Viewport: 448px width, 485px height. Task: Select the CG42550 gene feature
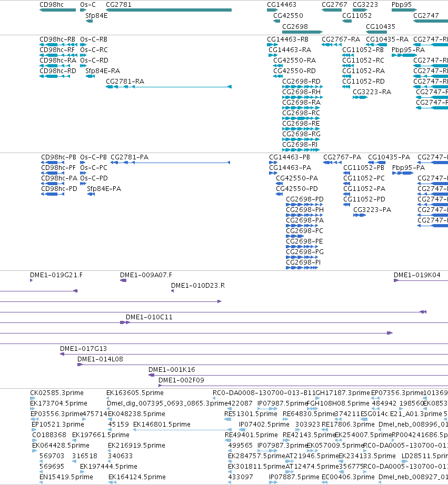tap(277, 21)
